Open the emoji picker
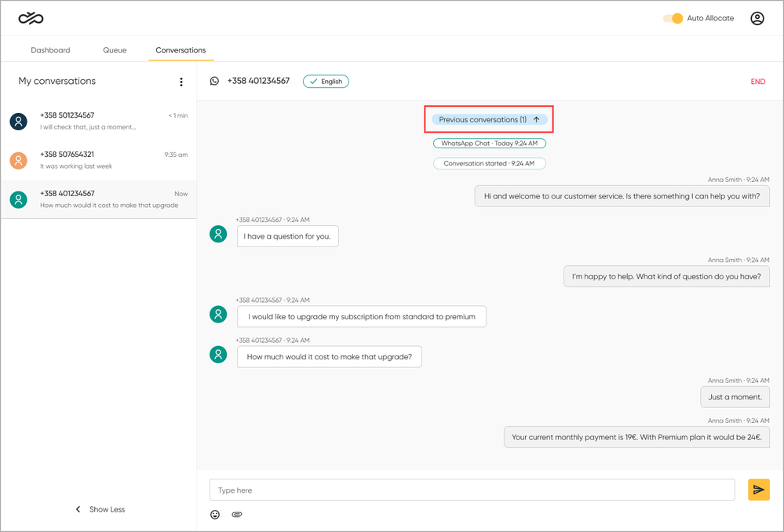Screen dimensions: 784x532 [215, 515]
